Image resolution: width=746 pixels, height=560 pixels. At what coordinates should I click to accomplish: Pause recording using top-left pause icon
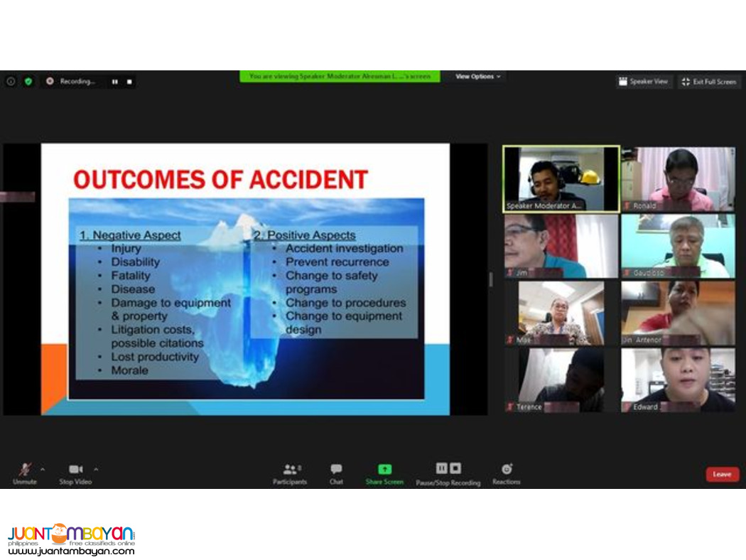tap(114, 82)
